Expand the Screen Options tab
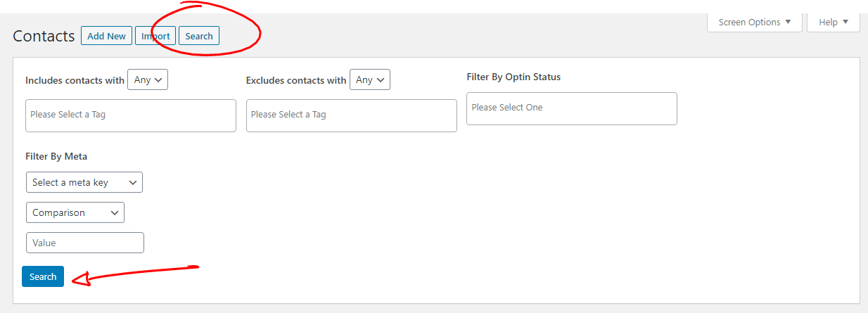 (754, 22)
